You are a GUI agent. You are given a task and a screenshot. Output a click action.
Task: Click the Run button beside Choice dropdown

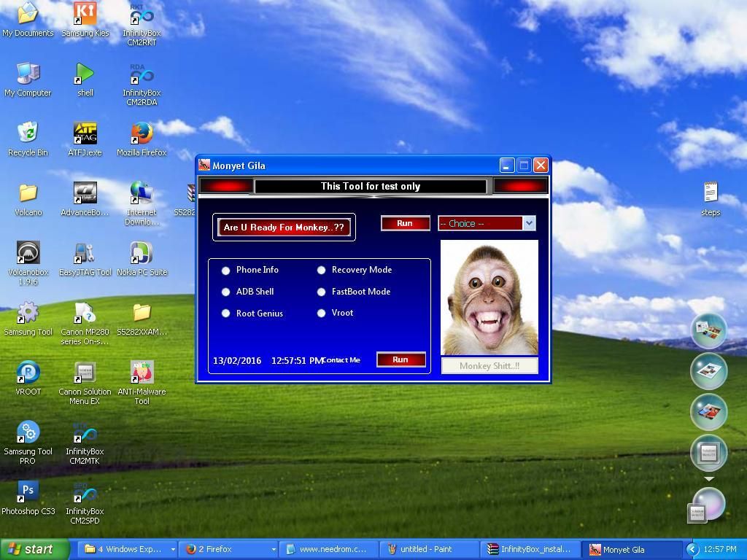pos(406,223)
